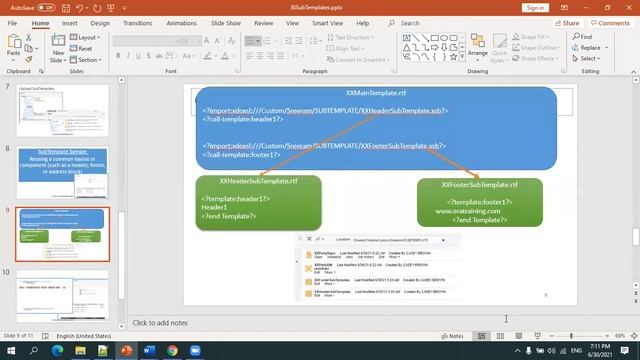Click English (United States) language in status bar
The height and width of the screenshot is (360, 640).
click(x=84, y=336)
